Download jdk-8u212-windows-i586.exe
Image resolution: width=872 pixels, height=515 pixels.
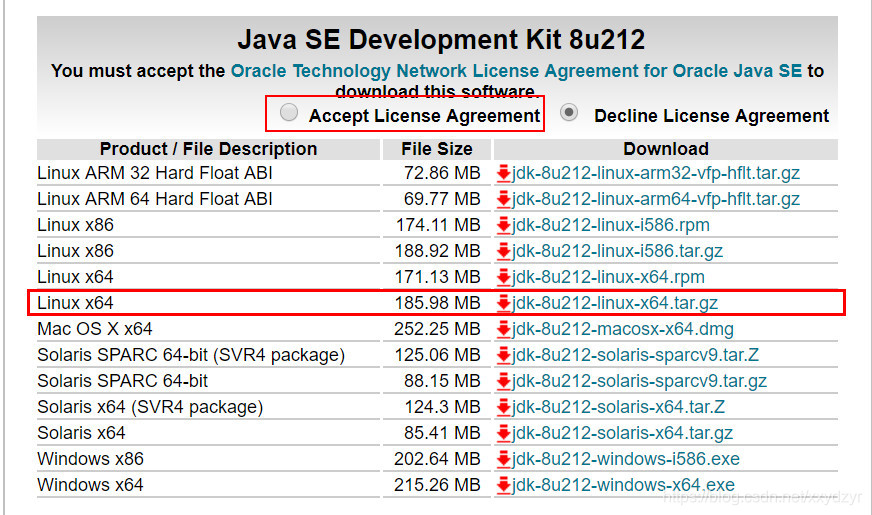626,459
